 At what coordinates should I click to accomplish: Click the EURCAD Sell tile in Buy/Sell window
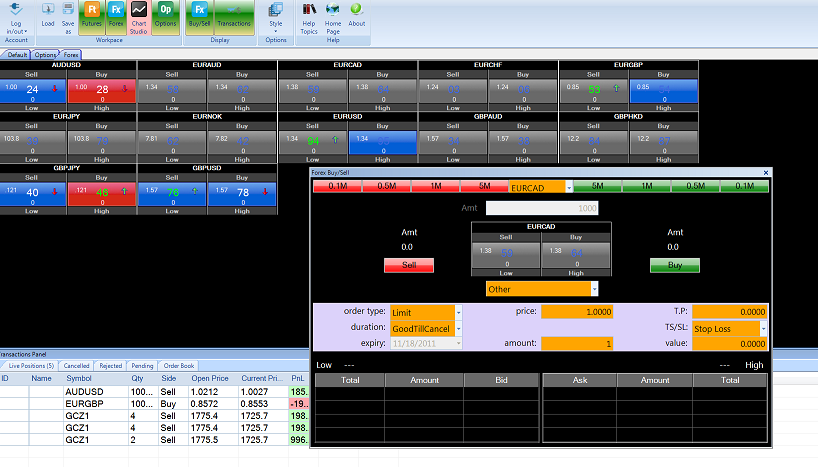coord(506,254)
